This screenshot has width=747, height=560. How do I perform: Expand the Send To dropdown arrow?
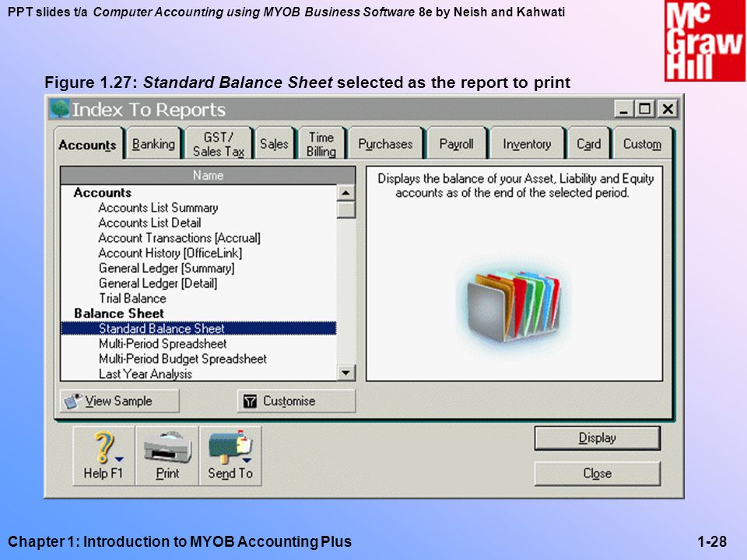(247, 460)
